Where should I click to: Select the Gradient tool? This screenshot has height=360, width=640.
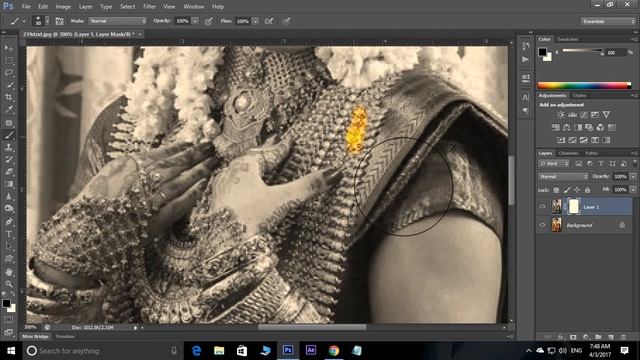(x=9, y=184)
